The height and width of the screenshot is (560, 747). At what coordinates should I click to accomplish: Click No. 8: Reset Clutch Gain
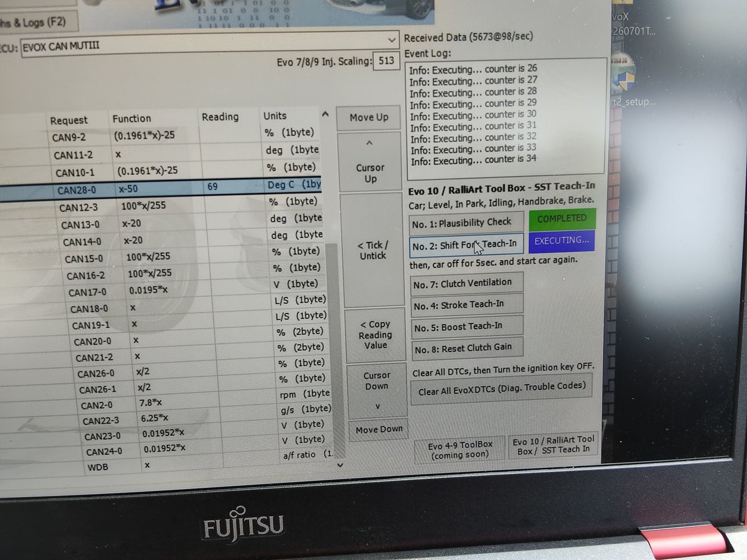[x=467, y=347]
